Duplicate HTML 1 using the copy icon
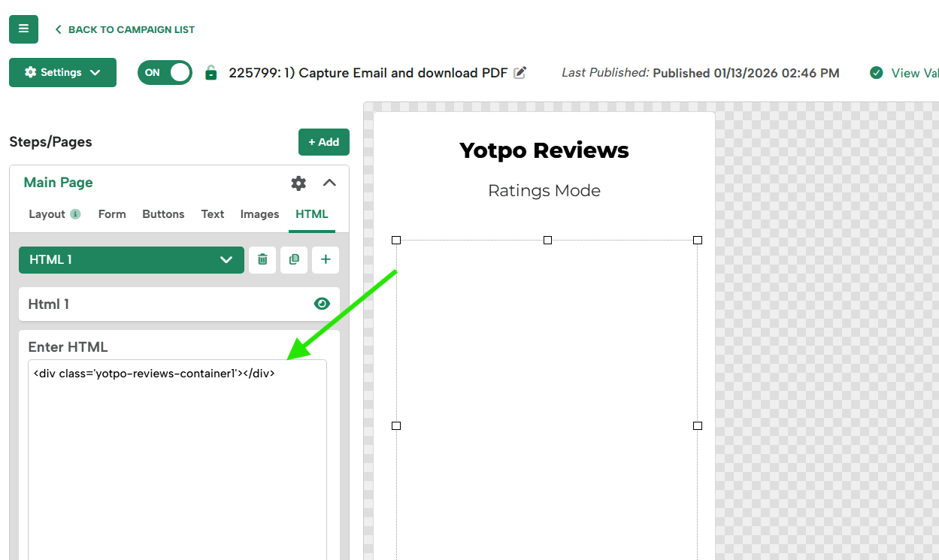Viewport: 939px width, 560px height. point(294,259)
